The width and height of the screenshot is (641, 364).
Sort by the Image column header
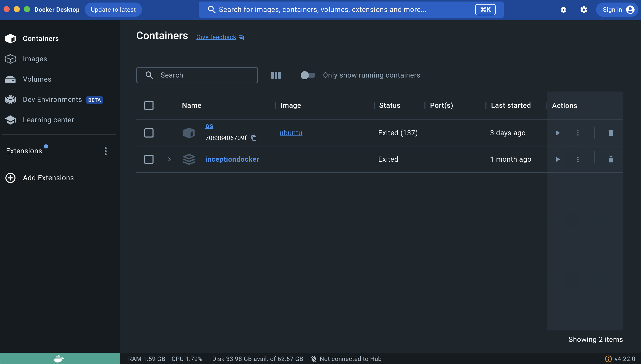[x=291, y=105]
